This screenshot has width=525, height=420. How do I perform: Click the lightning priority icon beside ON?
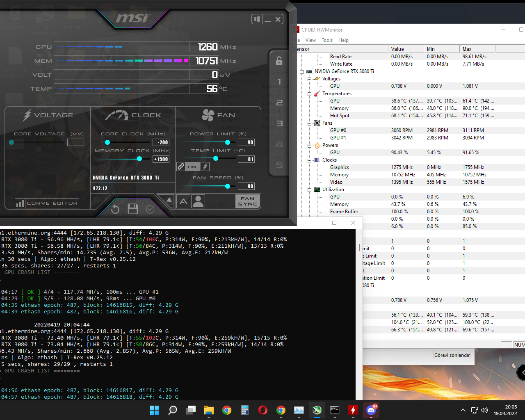tap(205, 167)
